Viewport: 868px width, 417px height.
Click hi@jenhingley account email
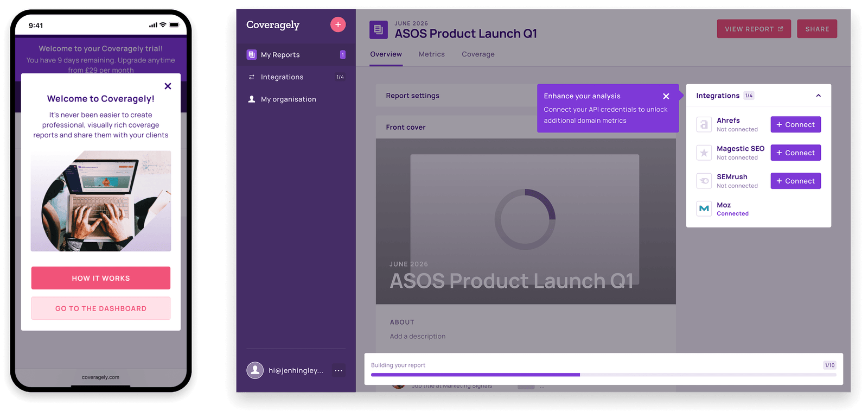click(x=296, y=370)
